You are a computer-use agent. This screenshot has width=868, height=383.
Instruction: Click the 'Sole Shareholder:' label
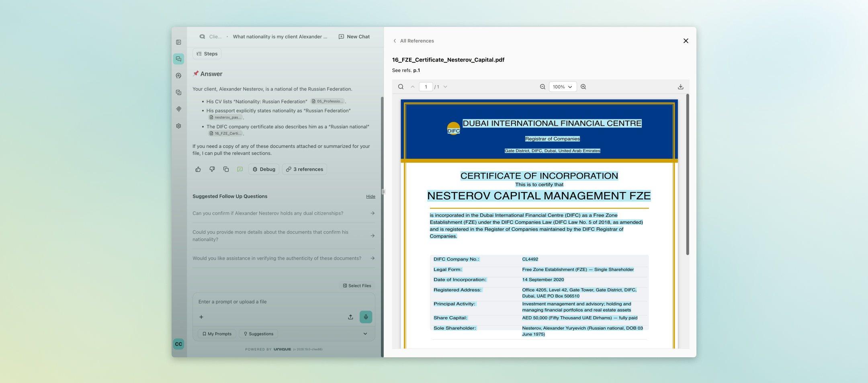(455, 328)
